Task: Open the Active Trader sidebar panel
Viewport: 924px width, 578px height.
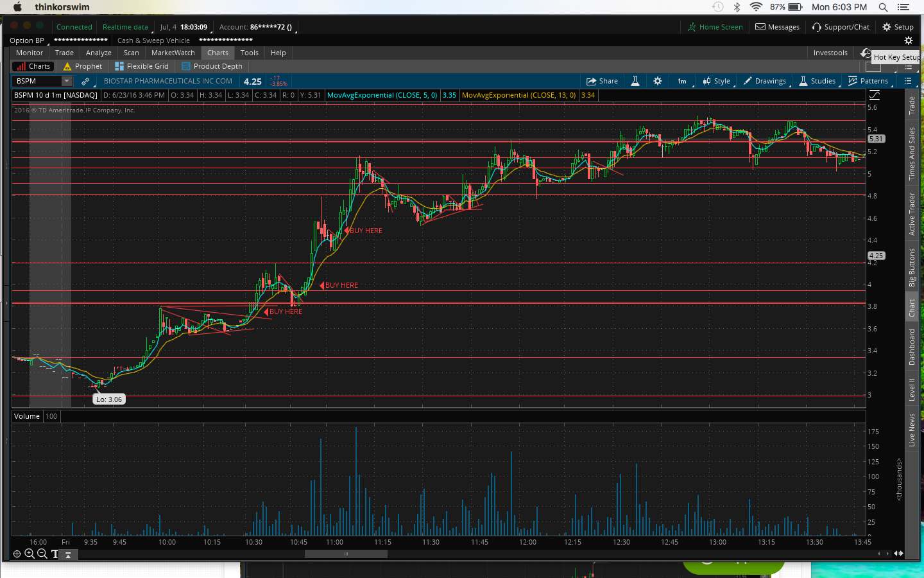Action: [912, 214]
